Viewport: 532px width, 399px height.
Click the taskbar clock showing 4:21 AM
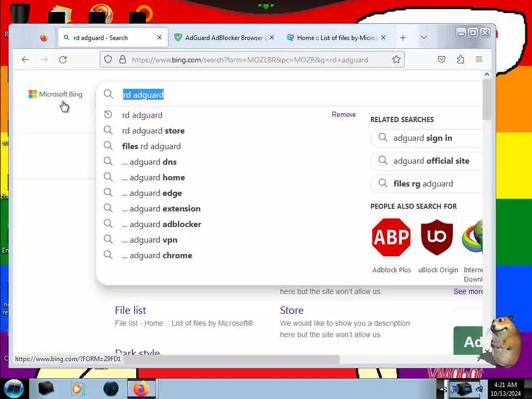(505, 389)
